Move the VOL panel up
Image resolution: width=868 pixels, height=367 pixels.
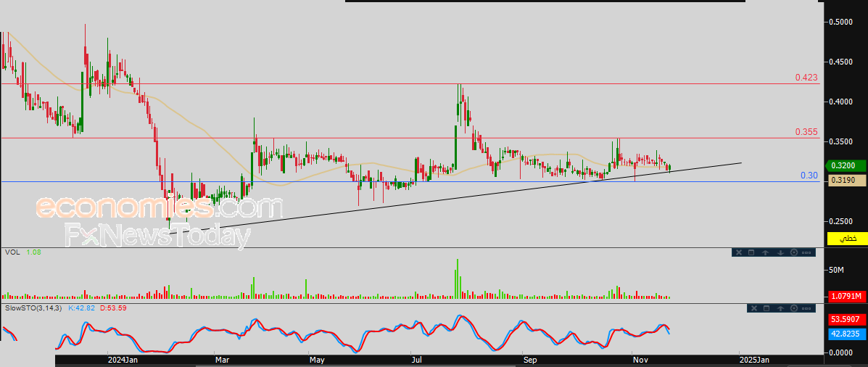[766, 252]
